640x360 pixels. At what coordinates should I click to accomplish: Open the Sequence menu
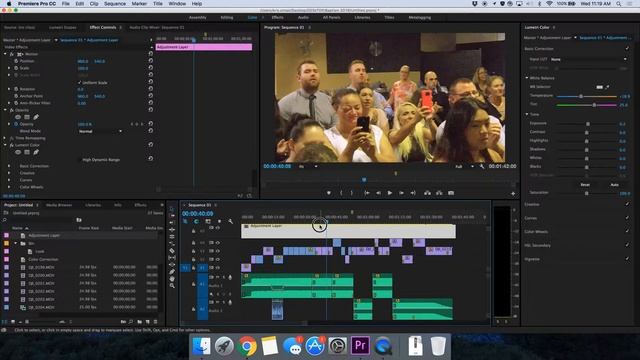115,4
